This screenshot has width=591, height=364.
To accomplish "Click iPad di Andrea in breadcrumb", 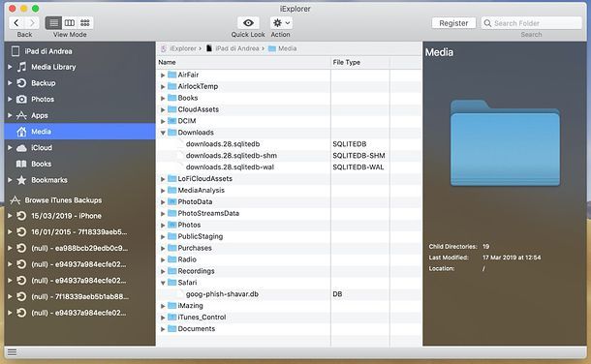I will tap(237, 48).
